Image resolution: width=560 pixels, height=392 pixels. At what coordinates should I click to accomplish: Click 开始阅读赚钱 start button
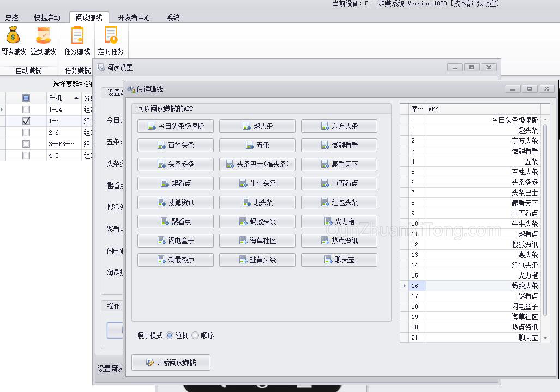point(171,363)
